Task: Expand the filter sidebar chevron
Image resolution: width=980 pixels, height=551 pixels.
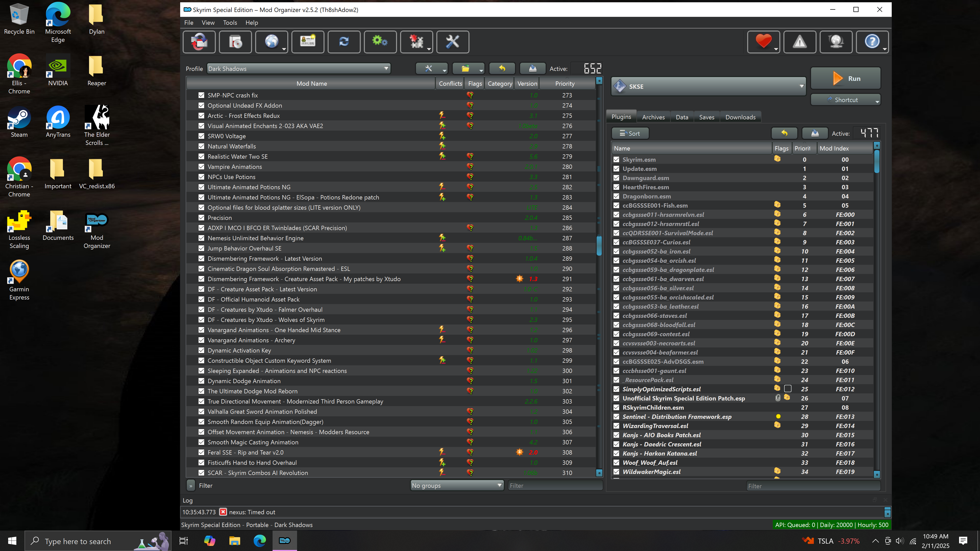Action: click(191, 486)
